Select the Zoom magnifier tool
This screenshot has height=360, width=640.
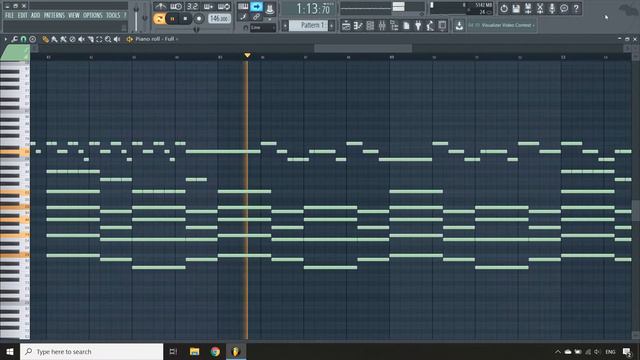(108, 39)
